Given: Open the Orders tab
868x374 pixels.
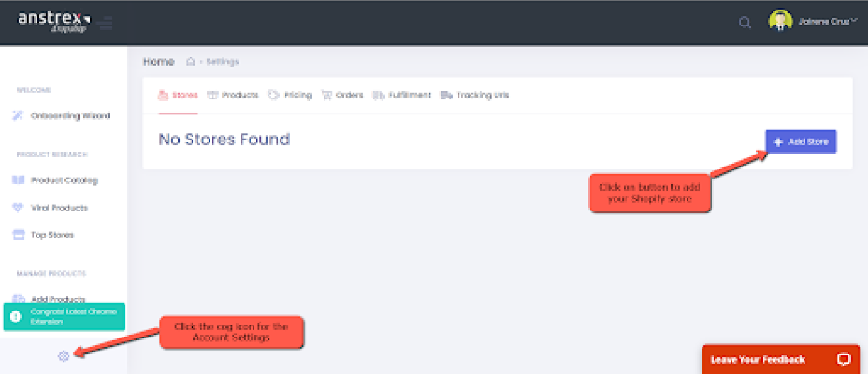Looking at the screenshot, I should pyautogui.click(x=342, y=95).
